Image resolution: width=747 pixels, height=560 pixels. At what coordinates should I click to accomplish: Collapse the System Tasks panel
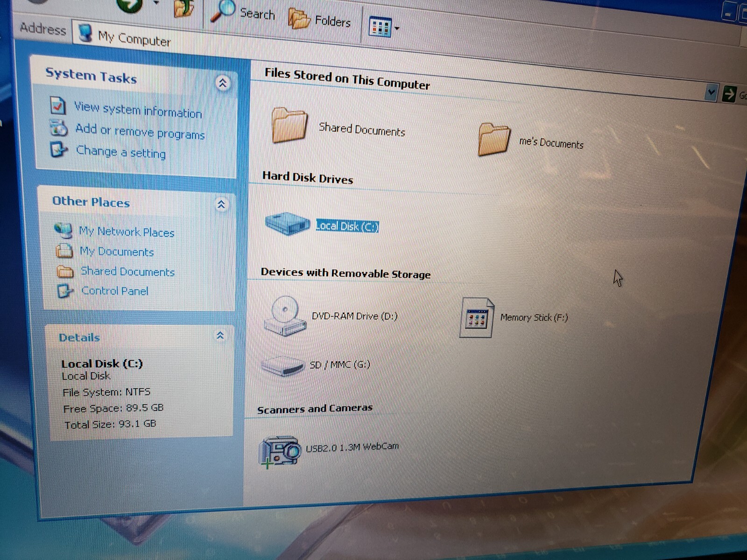pyautogui.click(x=223, y=83)
